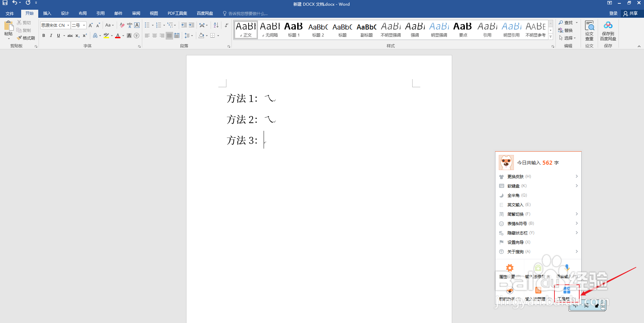
Task: Click the yellow text highlight color button
Action: [106, 36]
